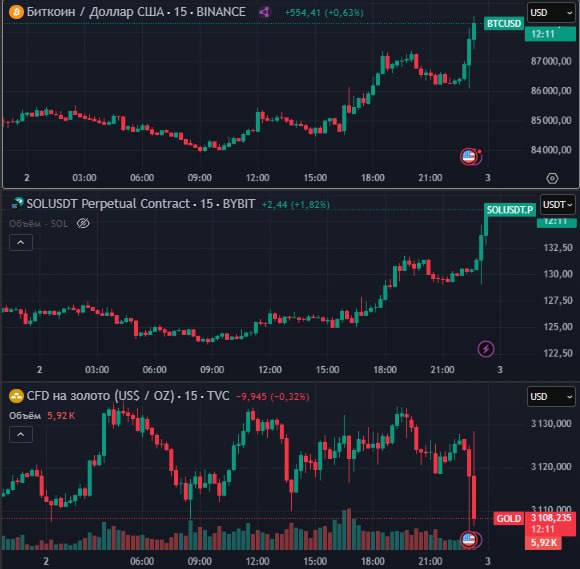Open the USDT currency dropdown on SOL chart
This screenshot has width=580, height=569.
(x=558, y=204)
